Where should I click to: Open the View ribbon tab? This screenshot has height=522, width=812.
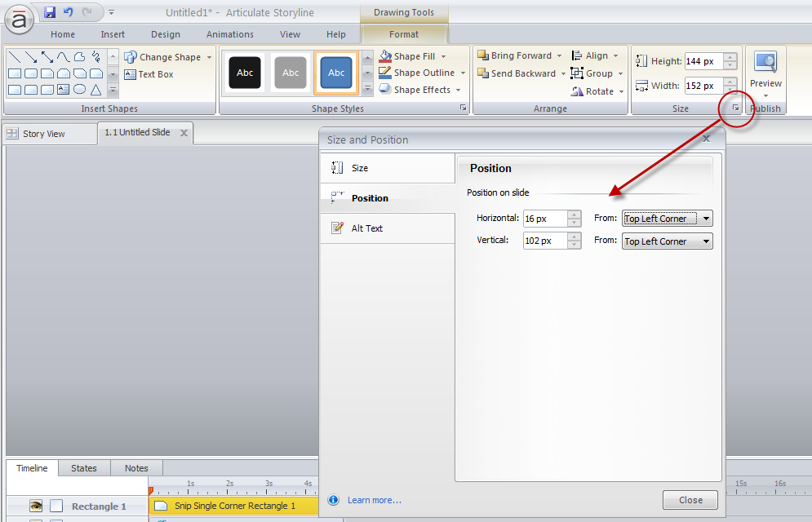coord(290,34)
